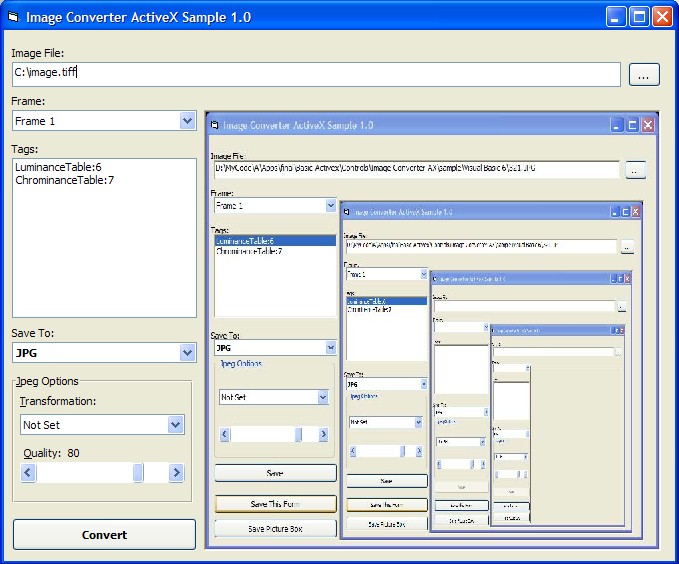The height and width of the screenshot is (564, 679).
Task: Select LuminanceTable:6 in the Tags list
Action: [x=58, y=167]
